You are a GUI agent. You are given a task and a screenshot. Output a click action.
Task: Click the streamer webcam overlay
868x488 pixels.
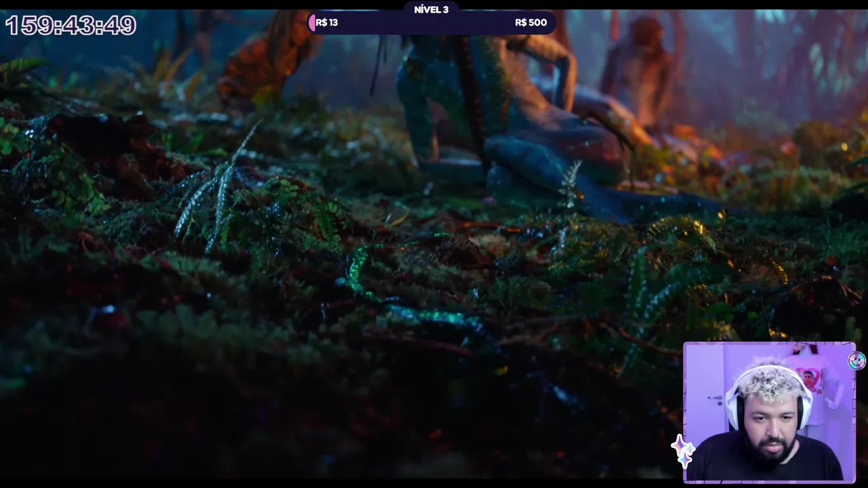769,412
